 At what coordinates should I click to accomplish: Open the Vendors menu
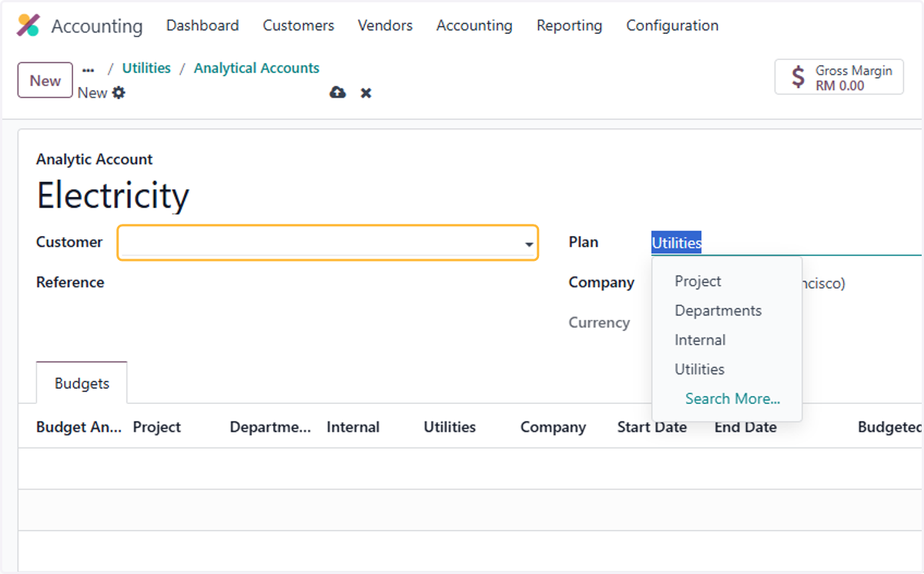[385, 25]
